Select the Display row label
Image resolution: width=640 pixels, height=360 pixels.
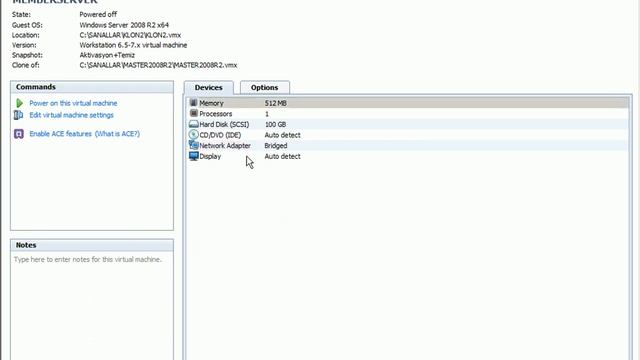[x=210, y=156]
